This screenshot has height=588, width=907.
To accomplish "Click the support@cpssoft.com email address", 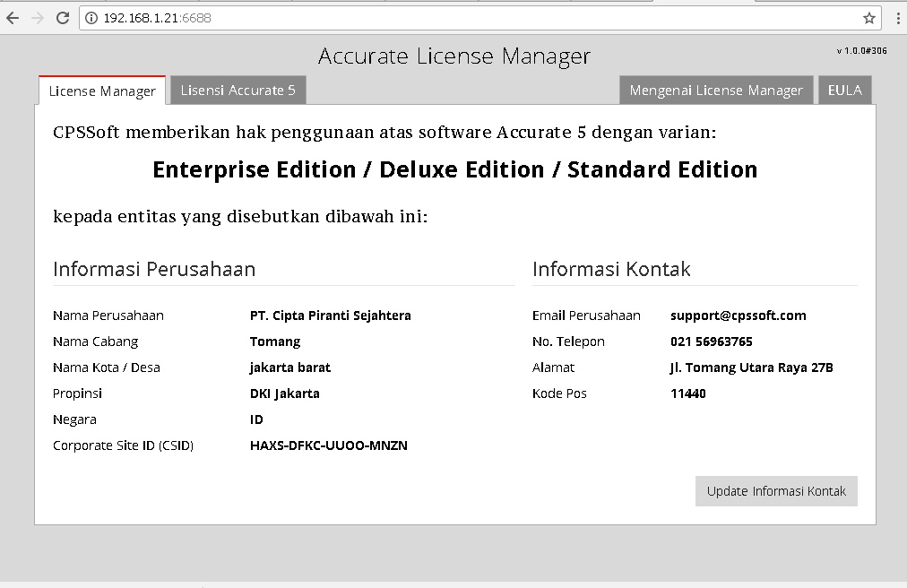I will coord(738,316).
